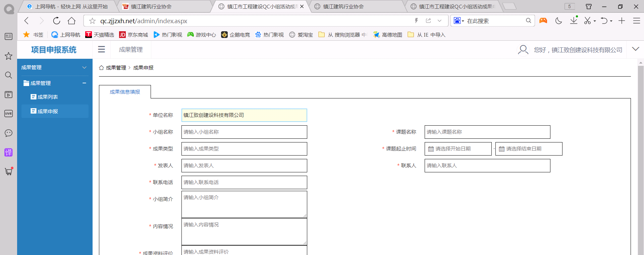Open the 游戏中心 bookmark
This screenshot has width=644, height=255.
point(202,35)
